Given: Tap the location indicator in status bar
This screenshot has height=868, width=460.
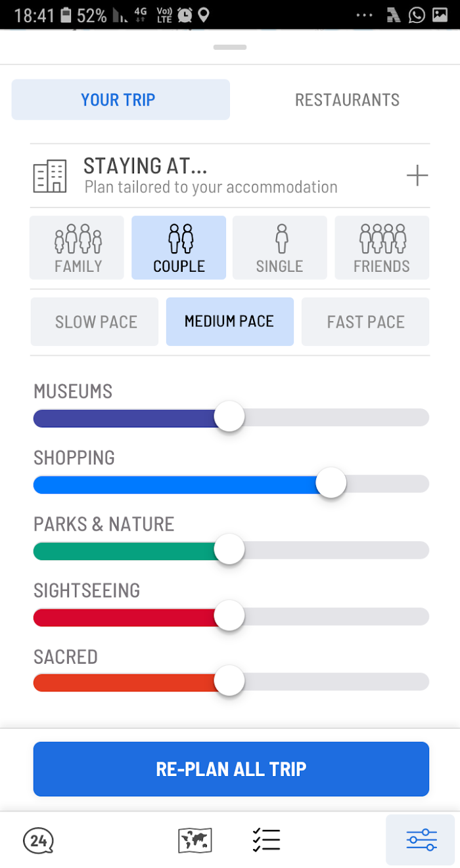Looking at the screenshot, I should [x=204, y=15].
